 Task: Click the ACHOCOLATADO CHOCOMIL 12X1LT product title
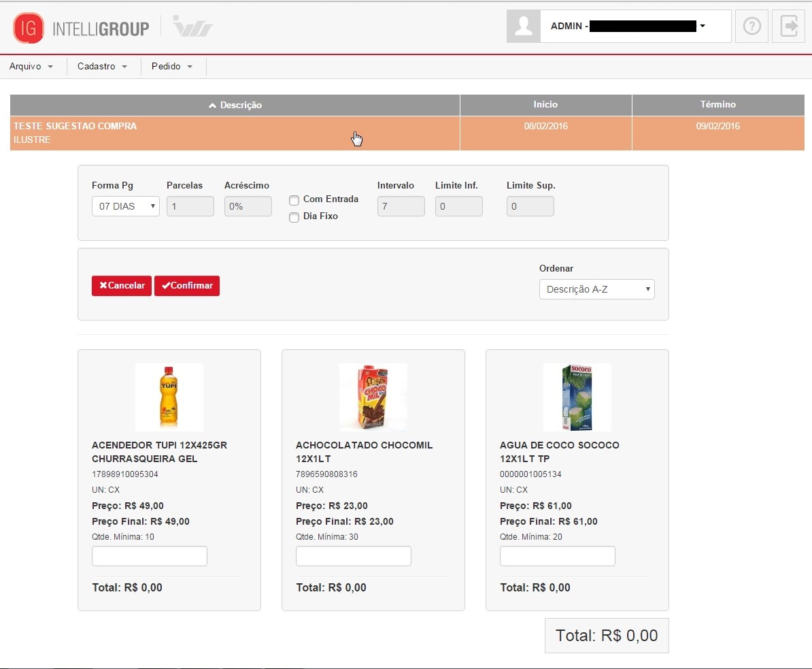coord(365,452)
